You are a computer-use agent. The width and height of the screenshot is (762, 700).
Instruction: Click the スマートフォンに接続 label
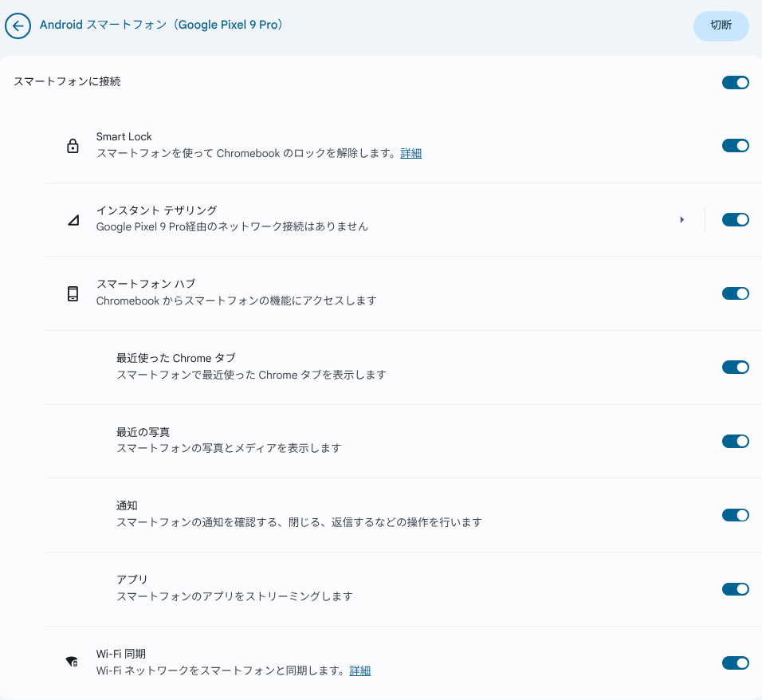coord(67,81)
